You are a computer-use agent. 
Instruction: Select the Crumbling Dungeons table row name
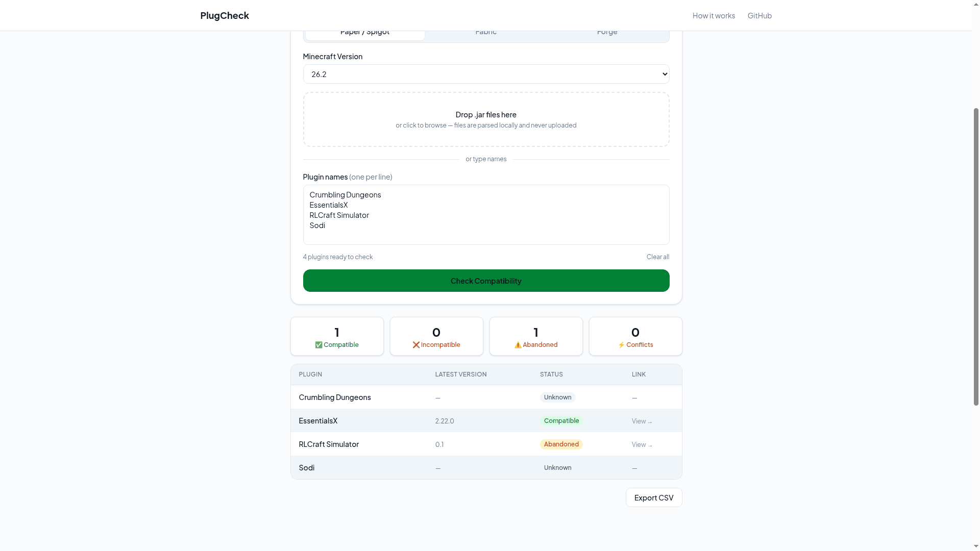335,397
